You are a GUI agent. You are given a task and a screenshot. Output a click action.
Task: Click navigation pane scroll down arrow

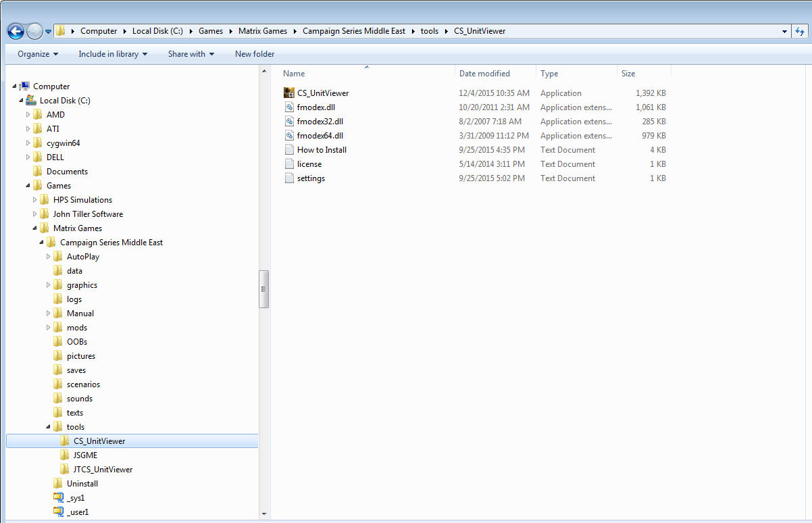pyautogui.click(x=264, y=514)
